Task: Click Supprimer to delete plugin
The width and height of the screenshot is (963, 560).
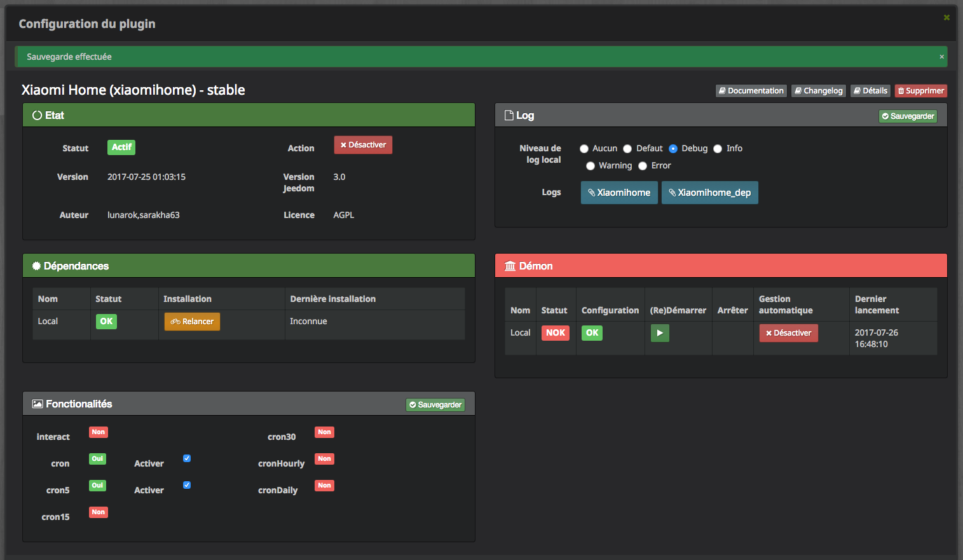Action: pos(921,91)
